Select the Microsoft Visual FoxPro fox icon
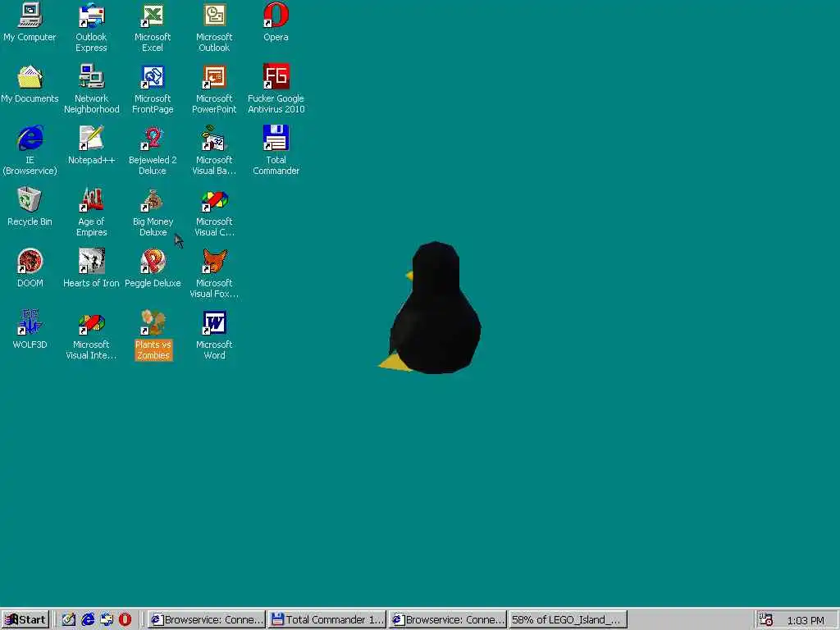The width and height of the screenshot is (840, 630). pos(214,262)
